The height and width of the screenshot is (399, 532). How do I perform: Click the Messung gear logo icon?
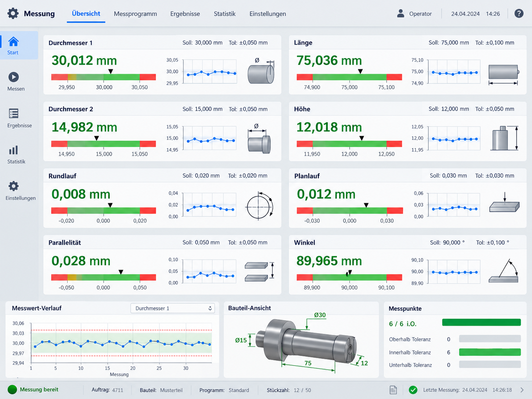click(x=13, y=14)
